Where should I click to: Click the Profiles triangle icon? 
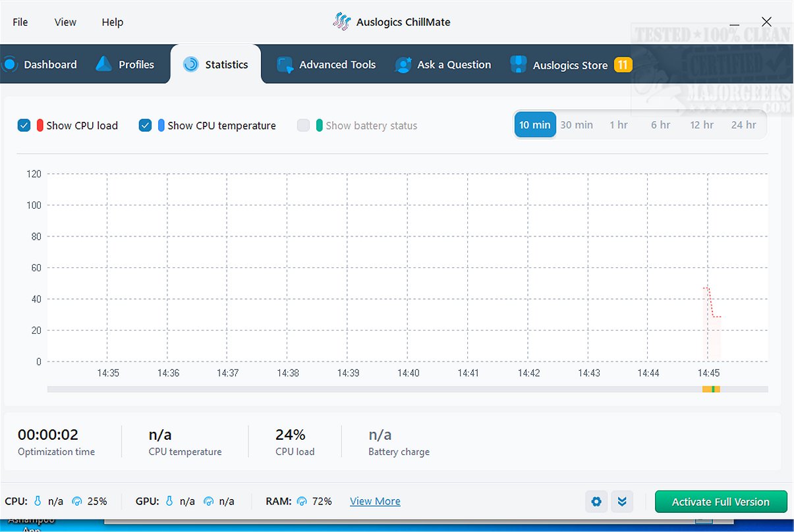tap(104, 65)
